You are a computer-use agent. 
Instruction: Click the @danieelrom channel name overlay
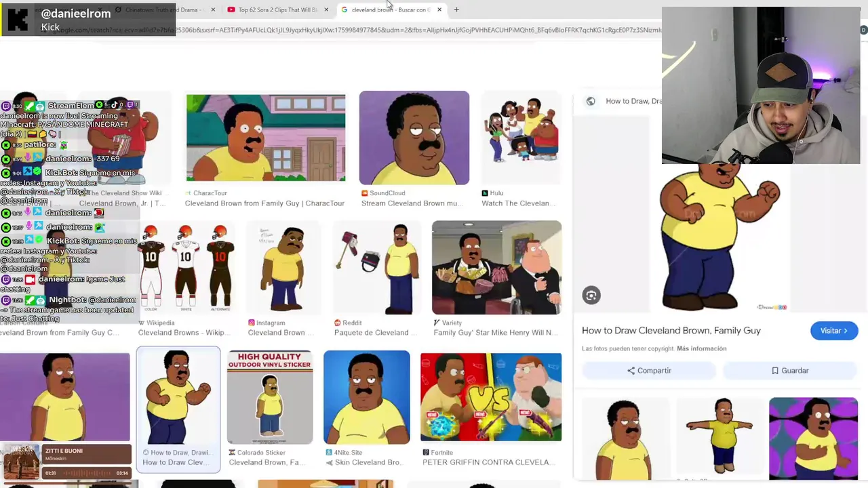(x=75, y=14)
